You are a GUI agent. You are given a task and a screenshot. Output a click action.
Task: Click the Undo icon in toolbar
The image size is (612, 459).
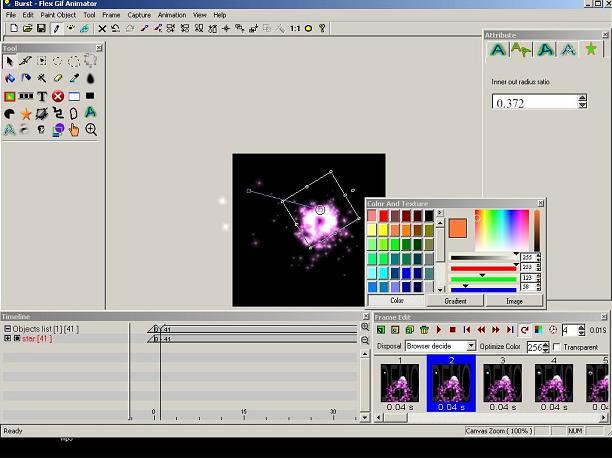116,28
